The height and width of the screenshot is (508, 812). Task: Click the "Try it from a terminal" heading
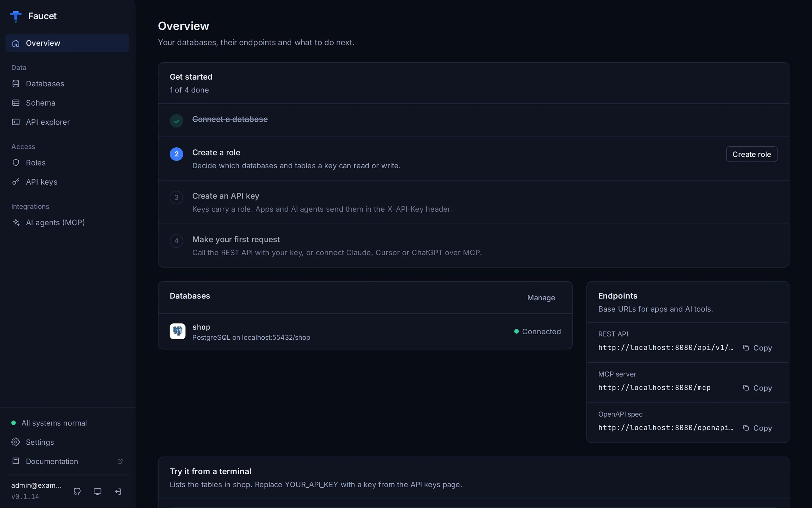tap(210, 471)
